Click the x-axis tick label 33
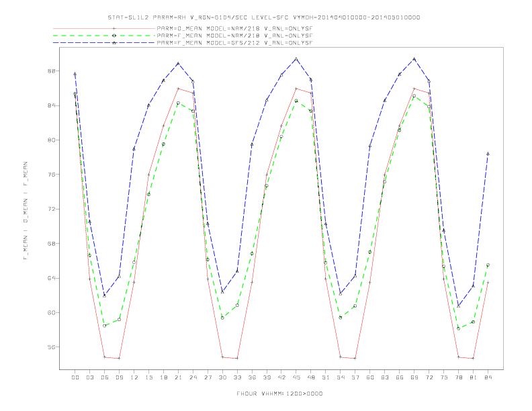The width and height of the screenshot is (532, 411). click(237, 377)
